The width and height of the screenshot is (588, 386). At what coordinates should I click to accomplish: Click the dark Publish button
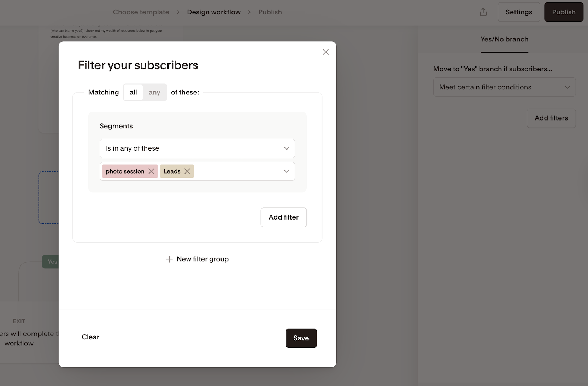point(564,12)
